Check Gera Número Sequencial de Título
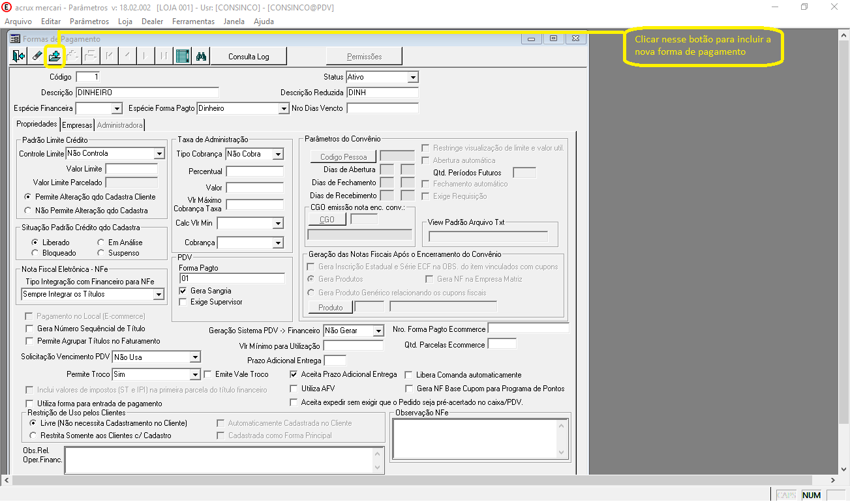Screen dimensions: 850x504 [29, 329]
